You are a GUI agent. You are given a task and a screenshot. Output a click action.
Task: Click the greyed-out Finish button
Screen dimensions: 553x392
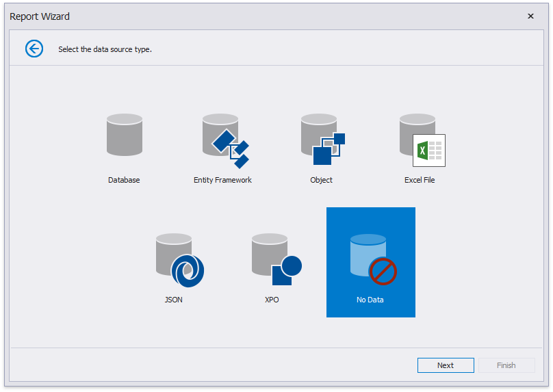(506, 365)
